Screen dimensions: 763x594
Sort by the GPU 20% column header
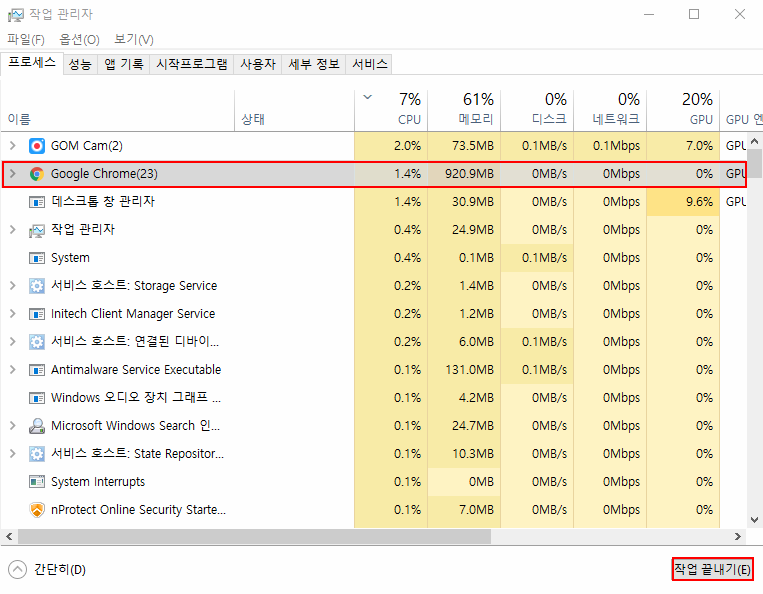click(x=683, y=110)
